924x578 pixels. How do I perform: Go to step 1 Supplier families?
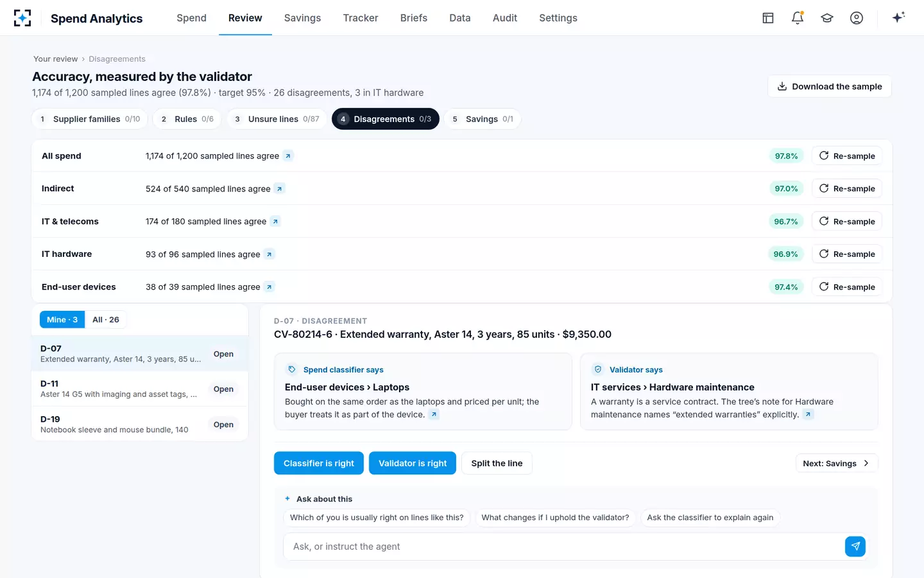(x=90, y=119)
